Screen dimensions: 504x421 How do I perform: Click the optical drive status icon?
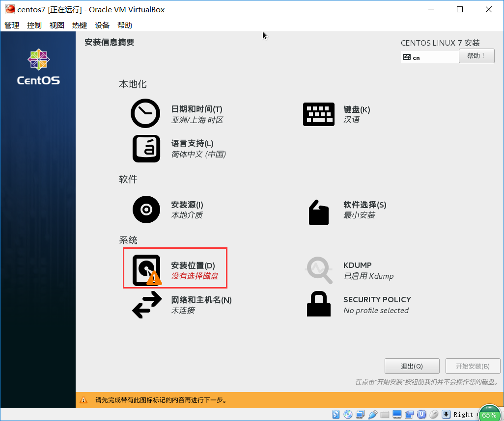pos(348,414)
